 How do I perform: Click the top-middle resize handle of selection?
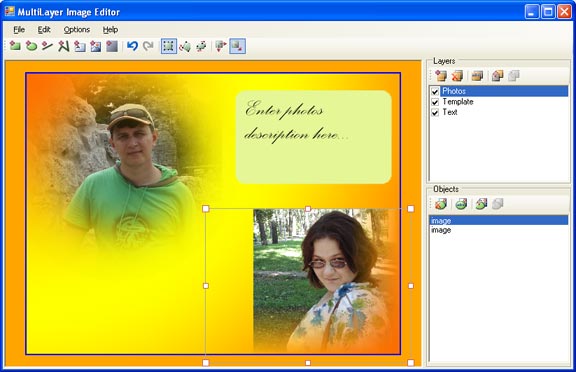pos(308,209)
